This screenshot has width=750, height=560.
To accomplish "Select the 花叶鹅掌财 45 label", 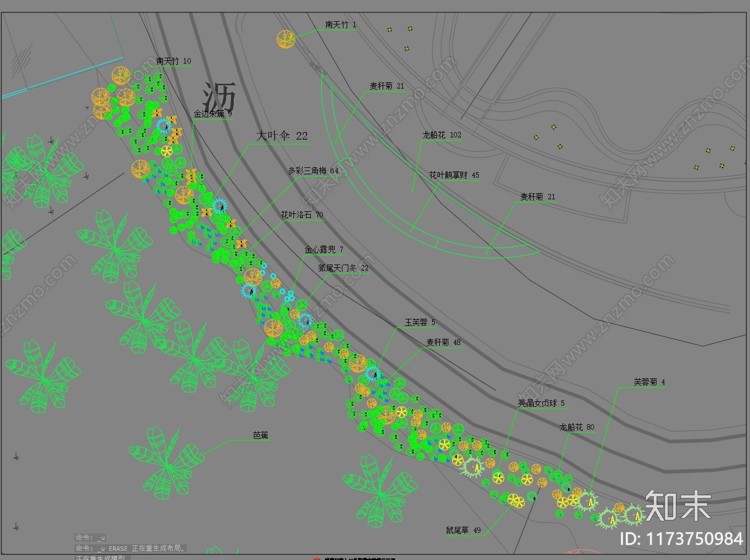I will pos(454,175).
